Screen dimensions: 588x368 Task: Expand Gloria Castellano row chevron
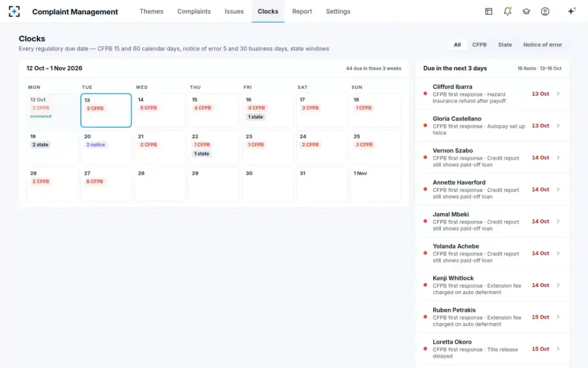click(x=558, y=126)
